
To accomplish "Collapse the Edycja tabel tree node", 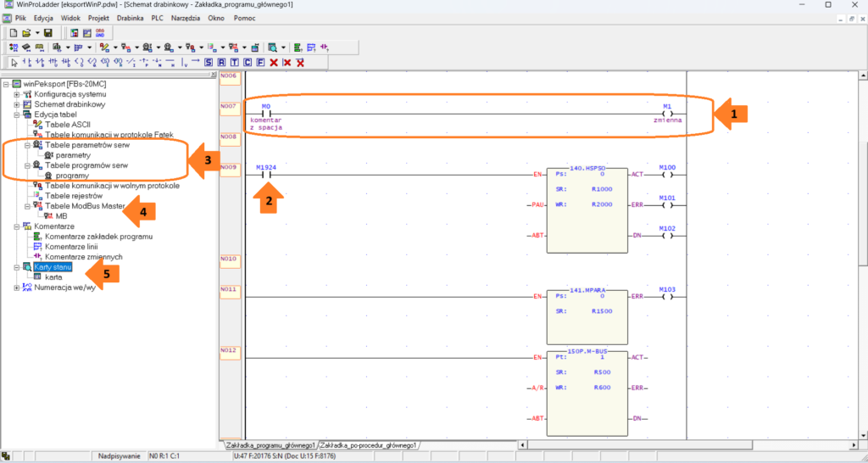I will coord(17,114).
